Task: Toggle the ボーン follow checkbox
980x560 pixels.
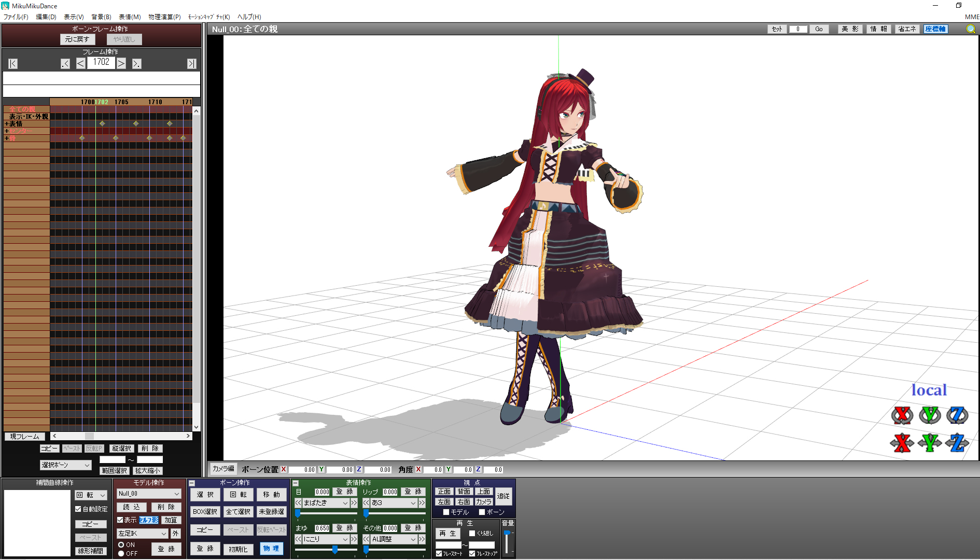Action: (482, 512)
